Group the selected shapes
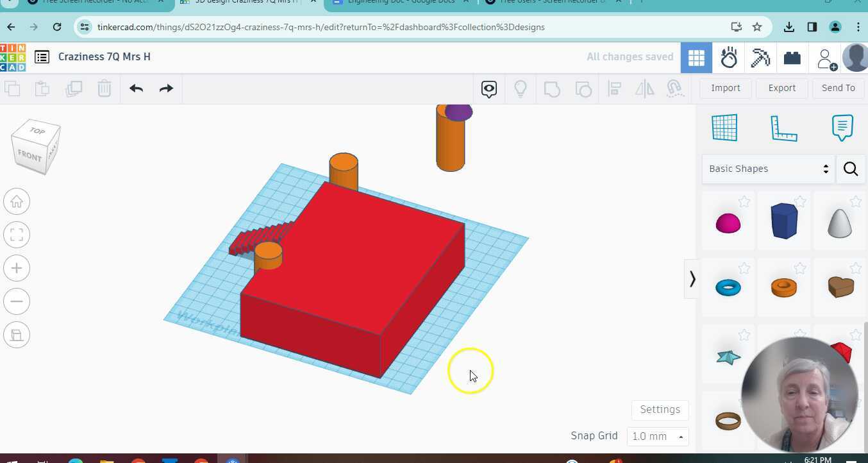Viewport: 868px width, 463px height. tap(552, 88)
